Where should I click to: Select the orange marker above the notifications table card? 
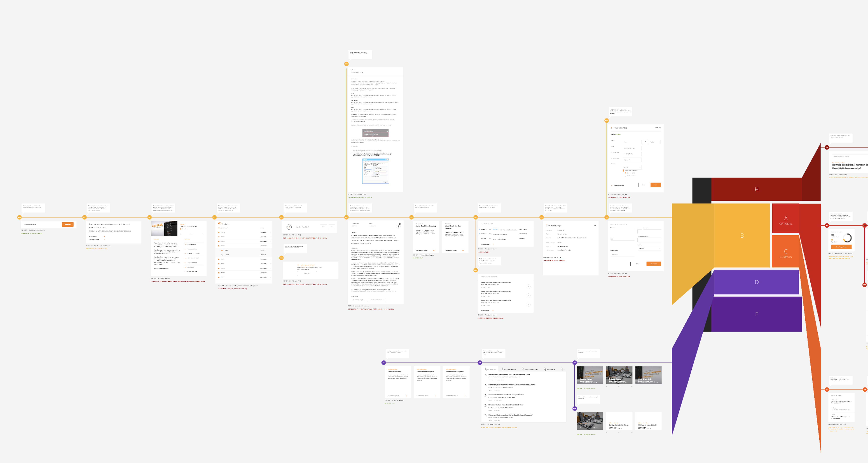476,217
